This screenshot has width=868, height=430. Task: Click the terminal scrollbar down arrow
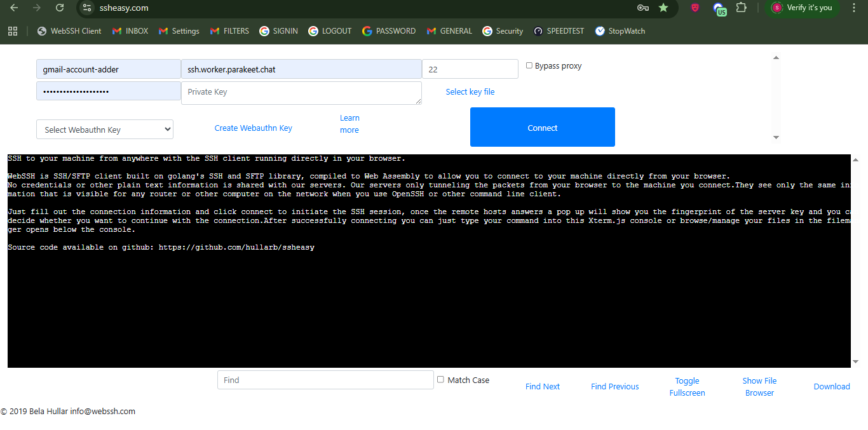coord(855,362)
